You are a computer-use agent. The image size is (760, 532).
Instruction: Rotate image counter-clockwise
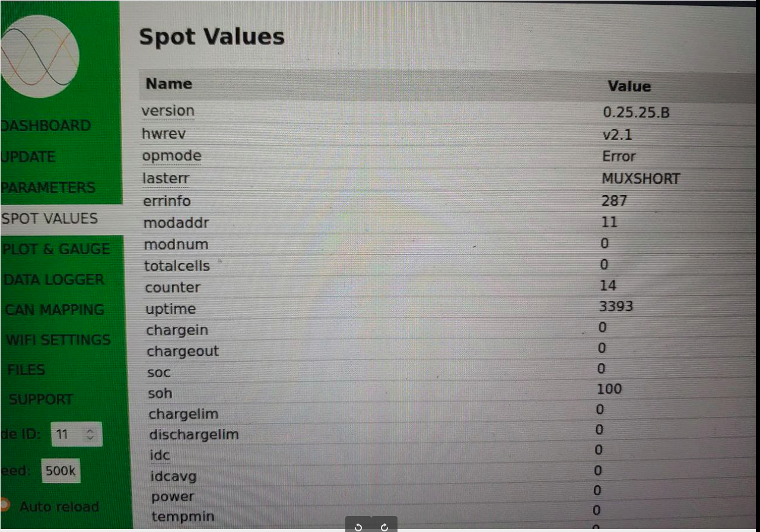pos(358,527)
